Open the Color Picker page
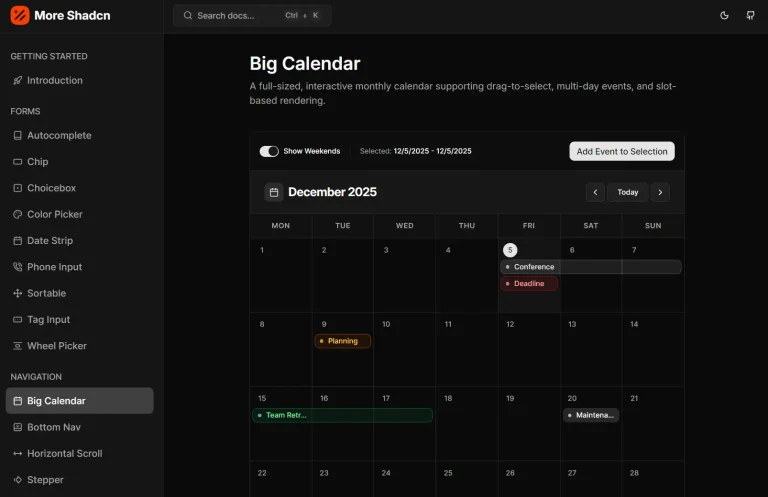Image resolution: width=768 pixels, height=497 pixels. tap(80, 214)
